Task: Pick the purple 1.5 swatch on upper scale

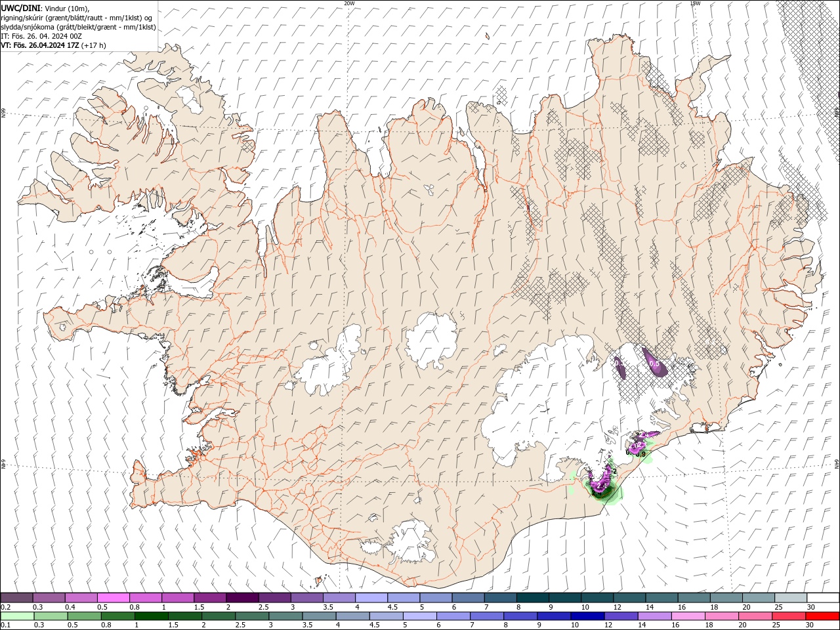Action: pyautogui.click(x=209, y=597)
